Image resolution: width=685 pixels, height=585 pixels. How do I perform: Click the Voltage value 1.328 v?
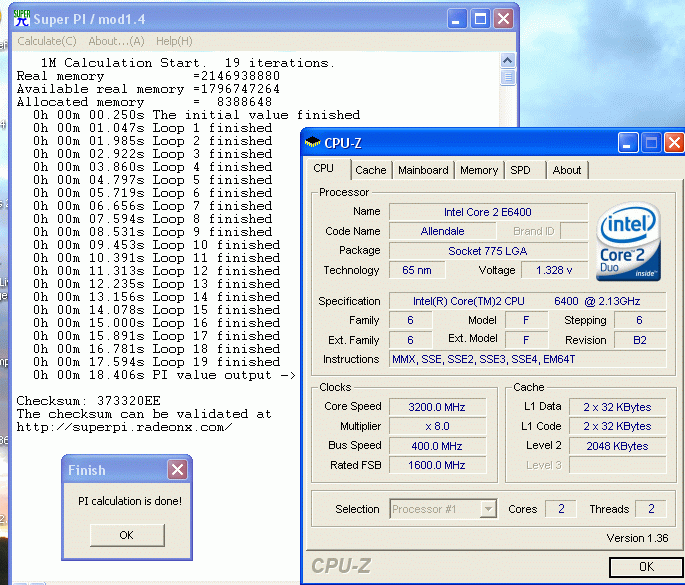[x=554, y=270]
